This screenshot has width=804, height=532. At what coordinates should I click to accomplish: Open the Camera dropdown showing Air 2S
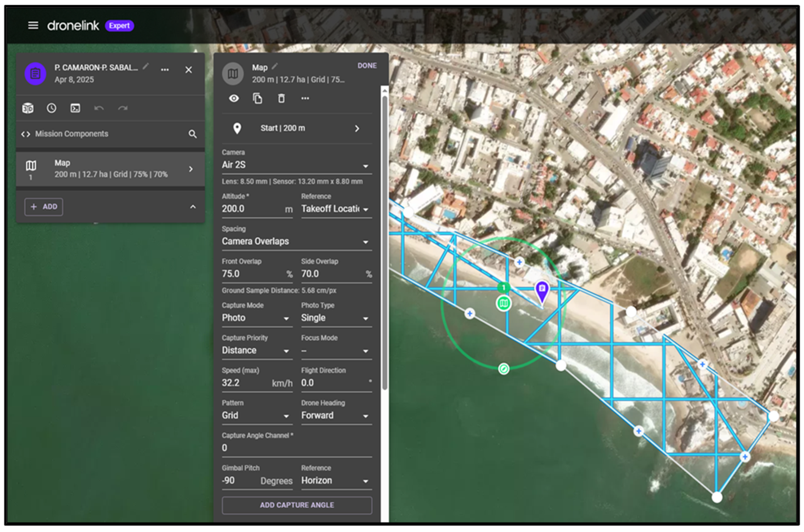tap(296, 165)
